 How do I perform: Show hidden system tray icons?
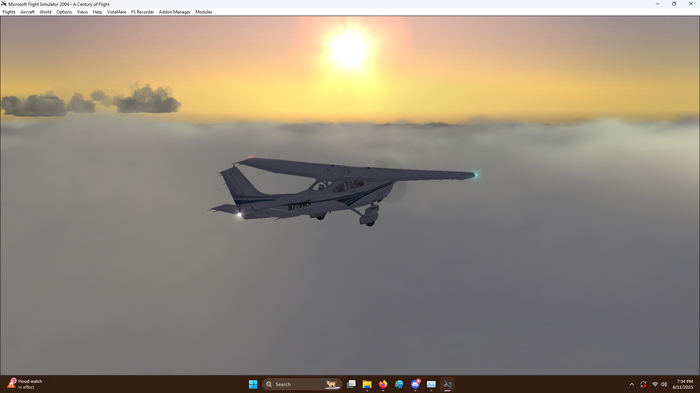coord(632,384)
